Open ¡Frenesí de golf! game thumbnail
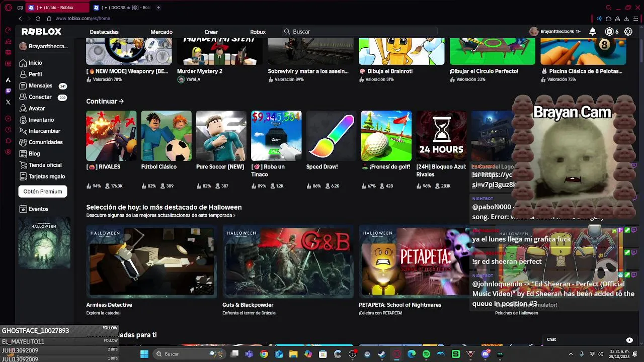Screen dimensions: 644x362 386,136
